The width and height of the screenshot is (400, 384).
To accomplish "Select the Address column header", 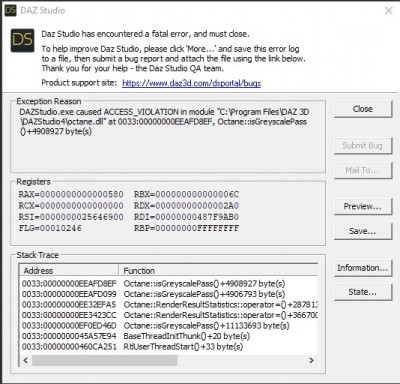I will [x=69, y=270].
